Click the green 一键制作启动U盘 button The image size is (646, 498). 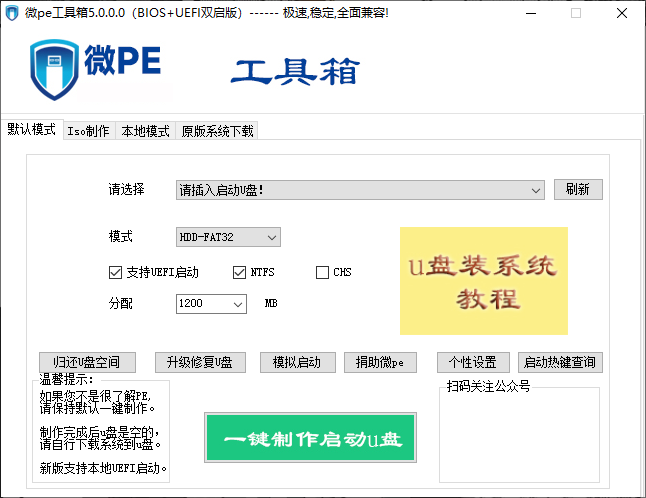click(x=310, y=437)
